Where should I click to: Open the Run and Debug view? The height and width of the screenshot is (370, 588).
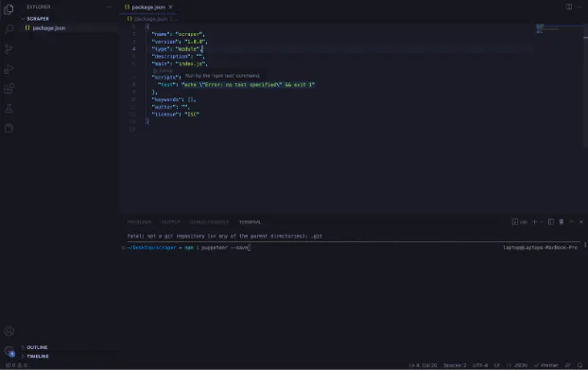point(9,69)
